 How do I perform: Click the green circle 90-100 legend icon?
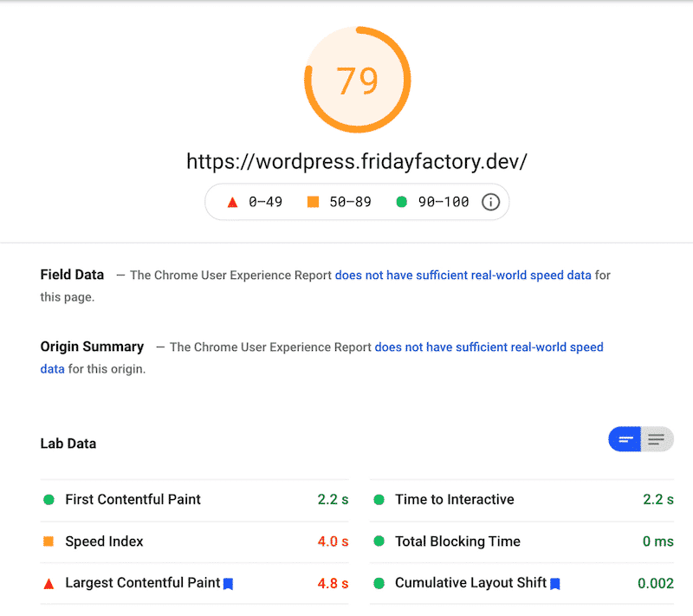(401, 201)
